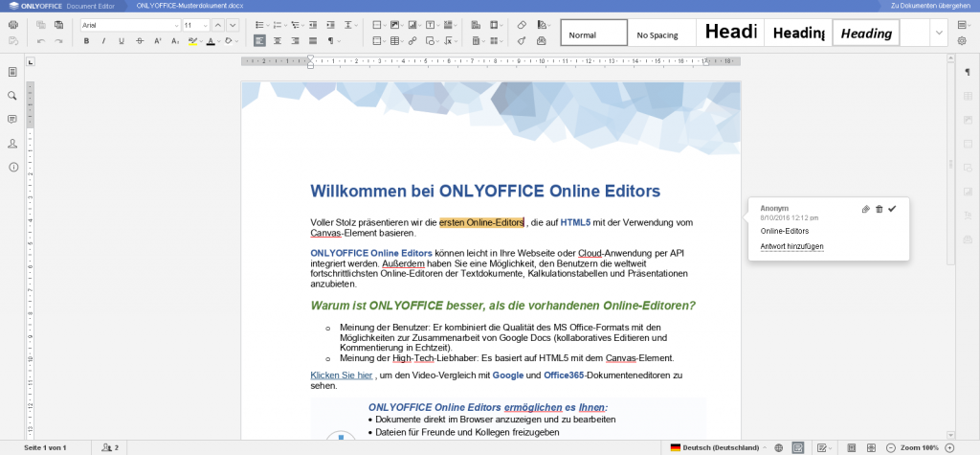The image size is (980, 455).
Task: Click the insert hyperlink icon
Action: [412, 41]
